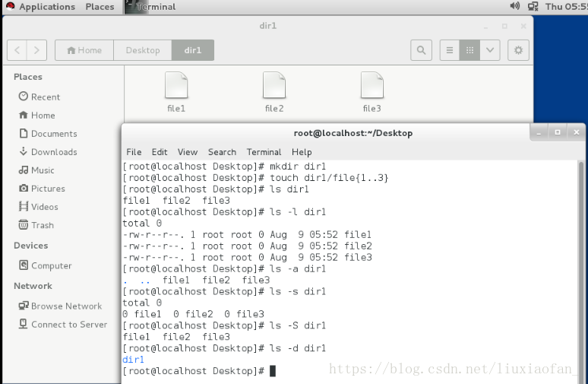Select Browse Network in sidebar

(x=60, y=306)
